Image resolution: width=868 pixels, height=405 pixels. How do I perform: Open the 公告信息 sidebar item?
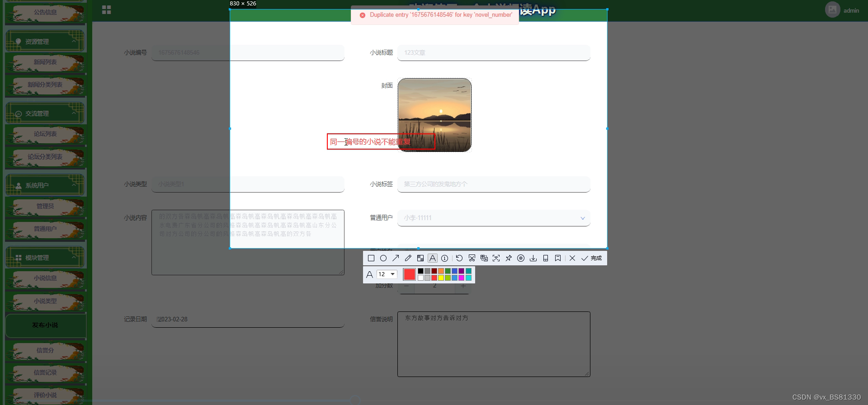[x=45, y=13]
